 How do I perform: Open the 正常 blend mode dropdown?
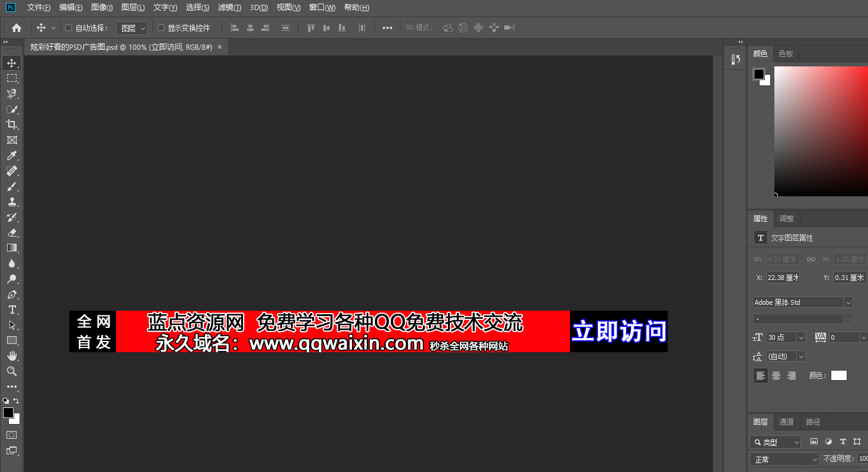tap(784, 460)
